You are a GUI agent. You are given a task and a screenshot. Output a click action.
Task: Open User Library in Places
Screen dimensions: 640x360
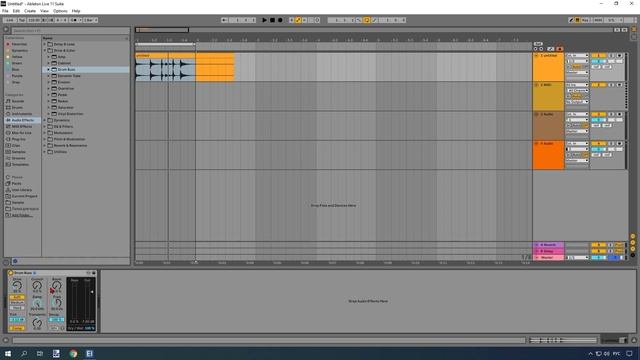click(21, 190)
